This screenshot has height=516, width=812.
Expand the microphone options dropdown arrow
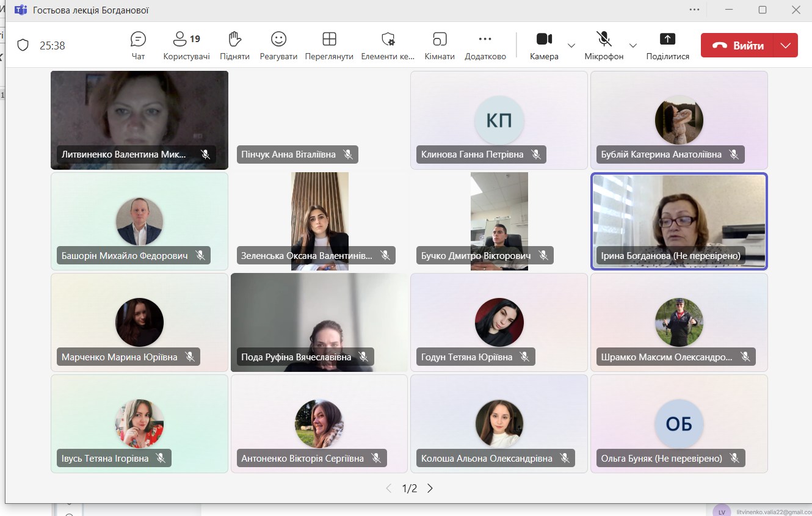click(x=633, y=46)
